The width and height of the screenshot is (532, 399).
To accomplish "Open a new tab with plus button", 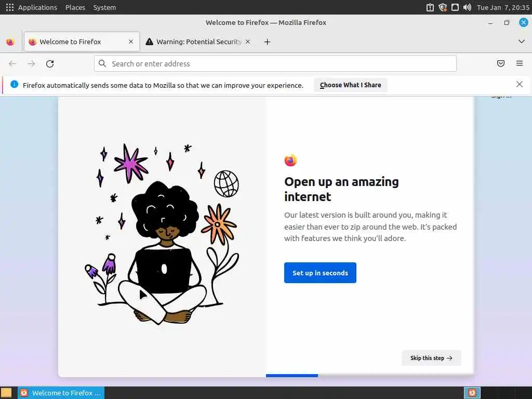I will [x=268, y=42].
